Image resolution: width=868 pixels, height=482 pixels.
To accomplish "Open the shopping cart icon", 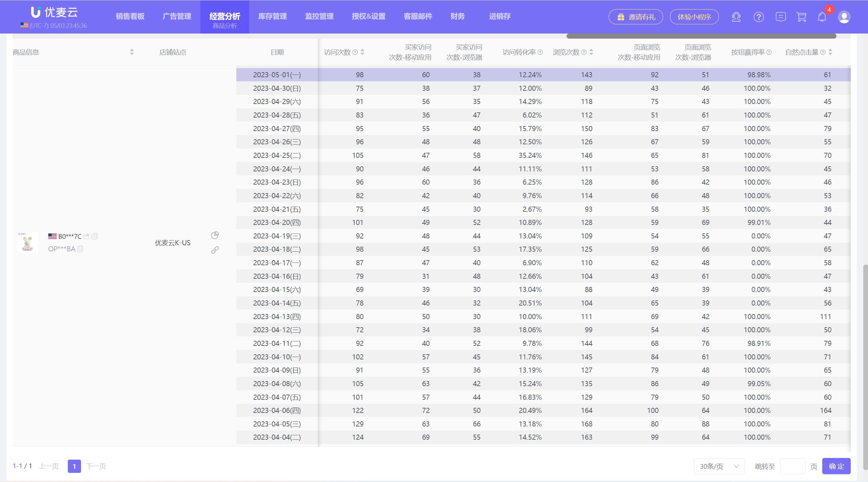I will 801,17.
